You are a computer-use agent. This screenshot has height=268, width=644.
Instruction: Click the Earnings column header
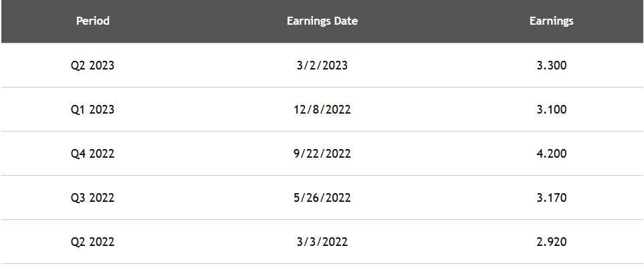tap(551, 21)
